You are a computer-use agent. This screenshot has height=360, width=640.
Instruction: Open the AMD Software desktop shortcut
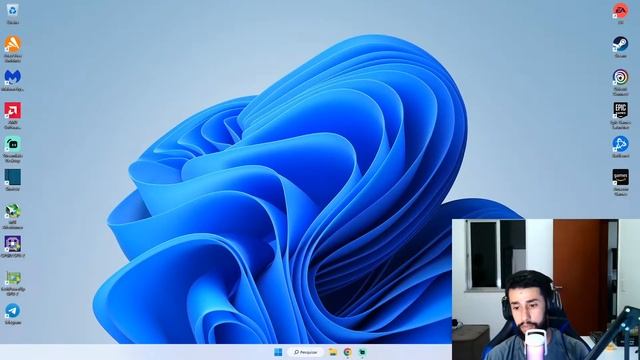[x=13, y=111]
